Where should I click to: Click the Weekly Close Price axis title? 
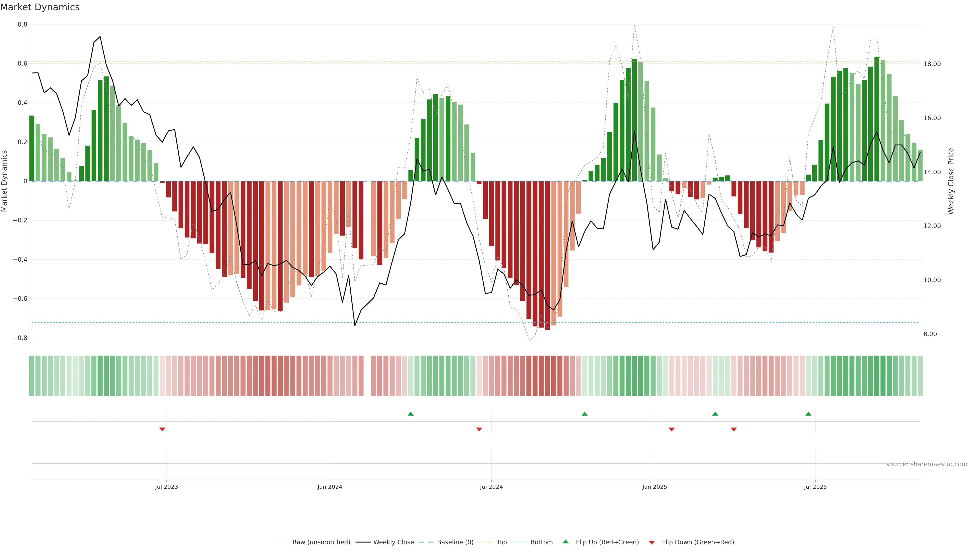(x=951, y=181)
